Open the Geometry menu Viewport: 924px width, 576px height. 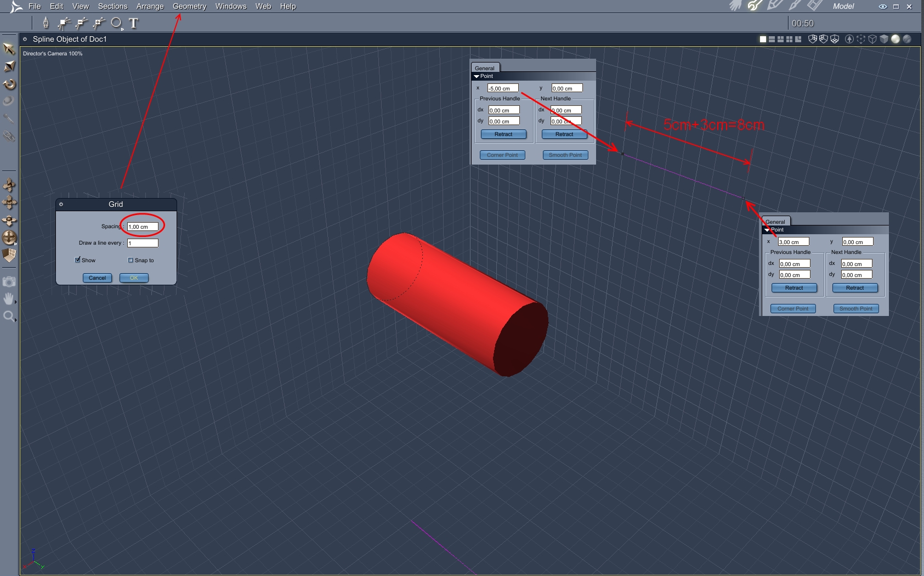(x=189, y=6)
